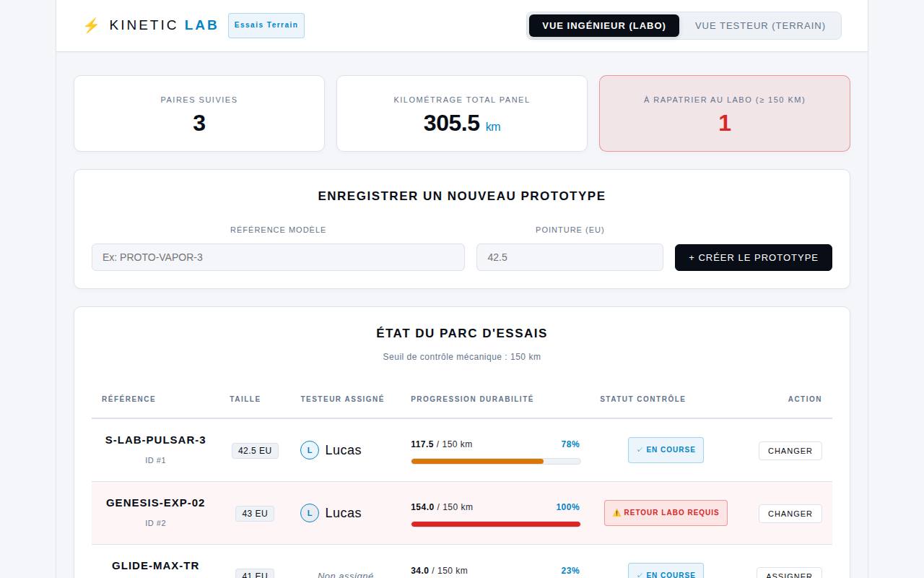Image resolution: width=924 pixels, height=578 pixels.
Task: Click Assigner for GLIDE-MAX-TR
Action: tap(789, 573)
